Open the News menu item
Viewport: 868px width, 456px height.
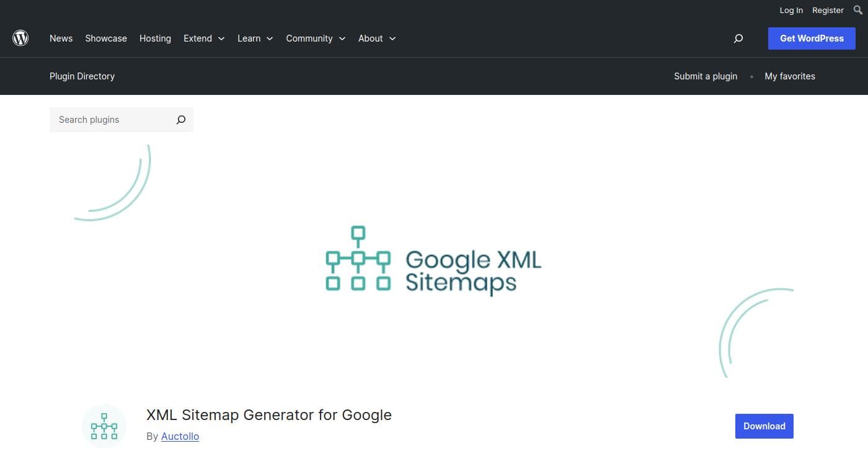(x=61, y=38)
